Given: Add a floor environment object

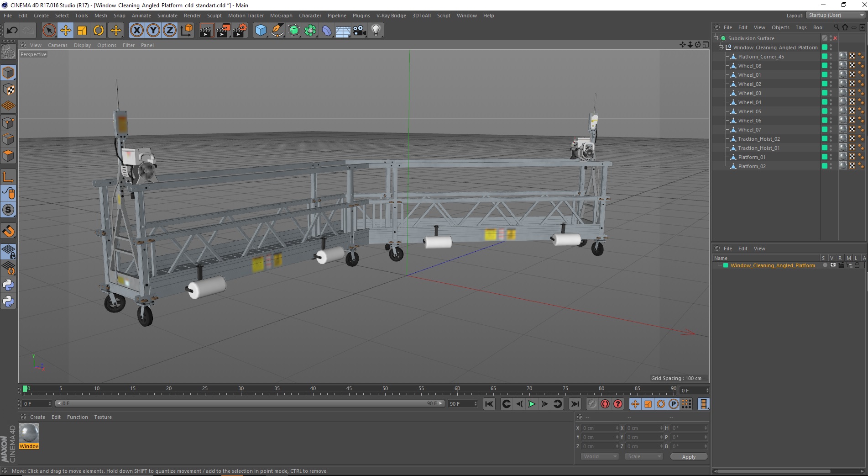Looking at the screenshot, I should click(x=343, y=31).
